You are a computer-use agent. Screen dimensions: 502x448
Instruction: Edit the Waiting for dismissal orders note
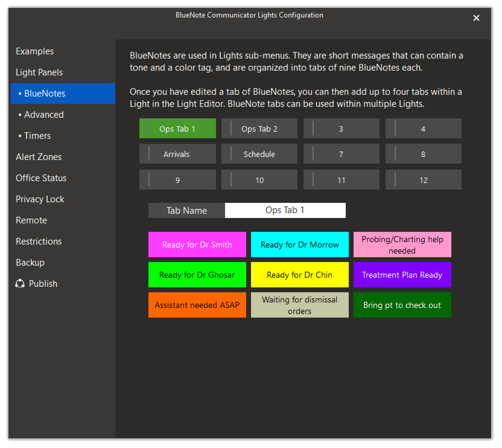coord(300,305)
